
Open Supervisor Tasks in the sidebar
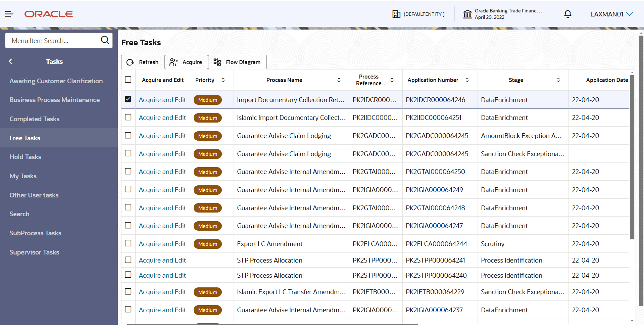click(34, 252)
